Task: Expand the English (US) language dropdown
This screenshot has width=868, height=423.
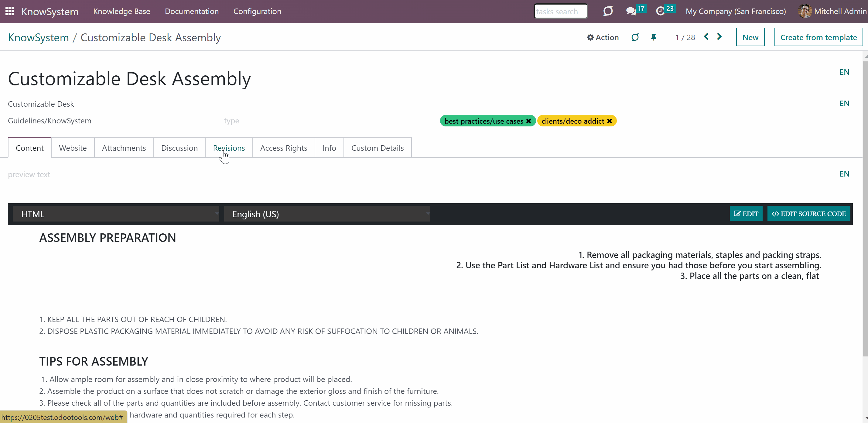Action: (x=327, y=214)
